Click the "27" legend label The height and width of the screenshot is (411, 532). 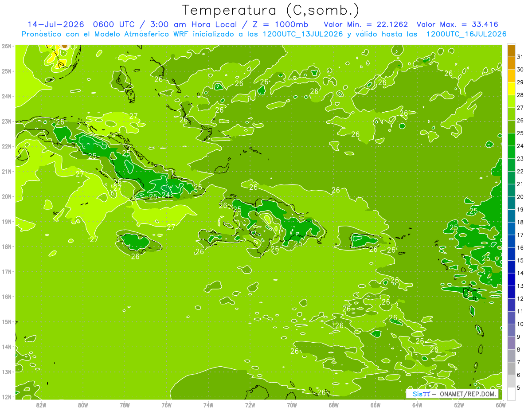pos(520,108)
